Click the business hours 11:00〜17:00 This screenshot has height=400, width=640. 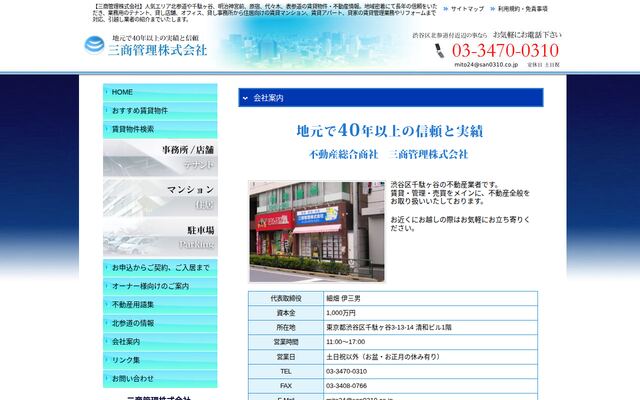click(345, 342)
